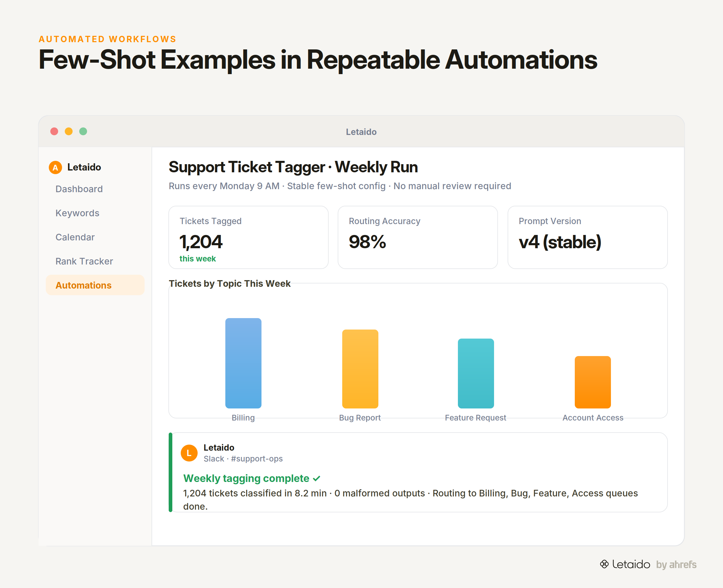
Task: Click the red close window dot
Action: (x=54, y=131)
